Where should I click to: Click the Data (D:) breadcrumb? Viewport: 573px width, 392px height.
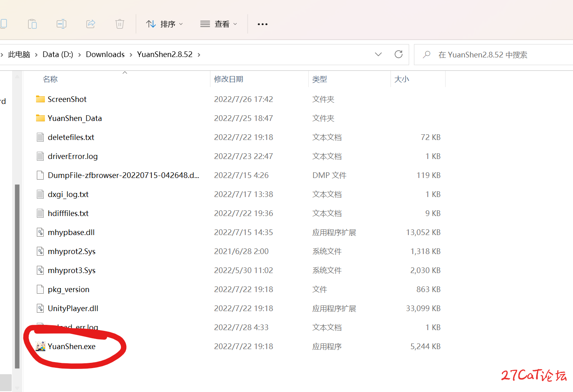pyautogui.click(x=58, y=55)
